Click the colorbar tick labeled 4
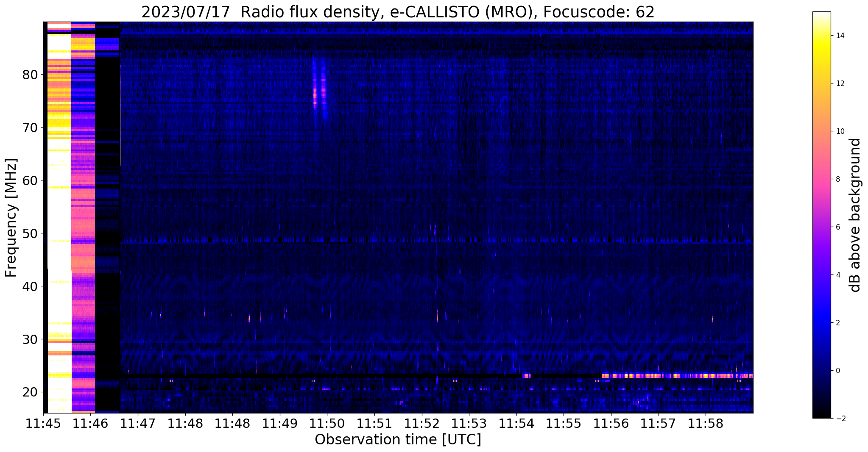 point(838,275)
